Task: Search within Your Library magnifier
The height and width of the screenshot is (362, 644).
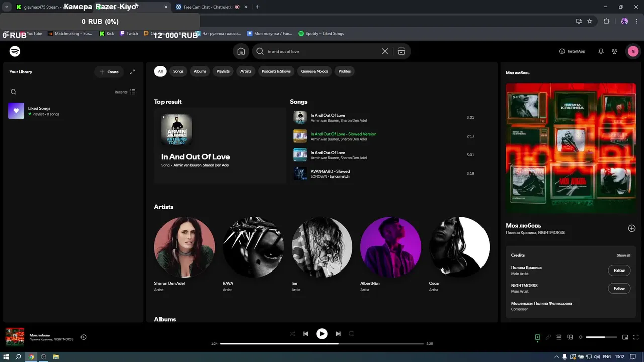Action: [14, 92]
